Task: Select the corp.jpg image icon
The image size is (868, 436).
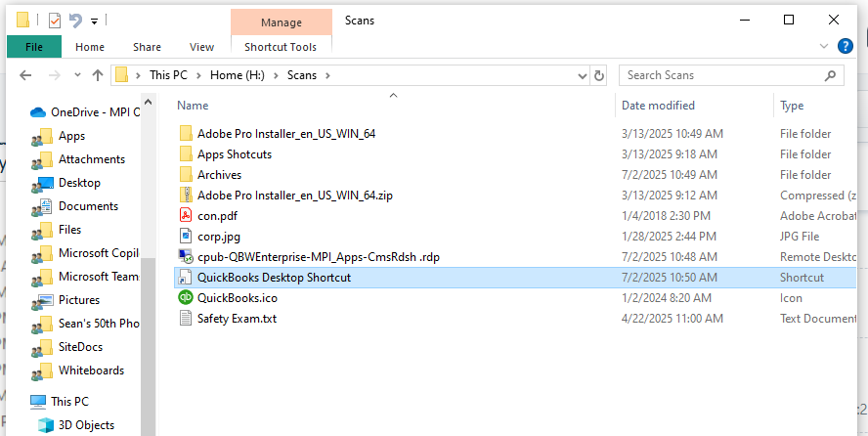Action: [x=186, y=237]
